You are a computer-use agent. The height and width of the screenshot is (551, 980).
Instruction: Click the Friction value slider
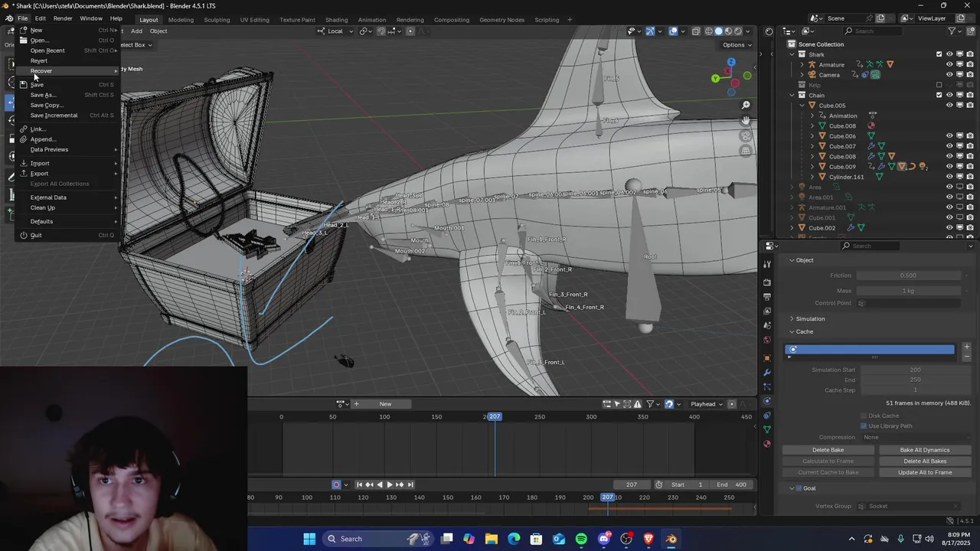[909, 275]
